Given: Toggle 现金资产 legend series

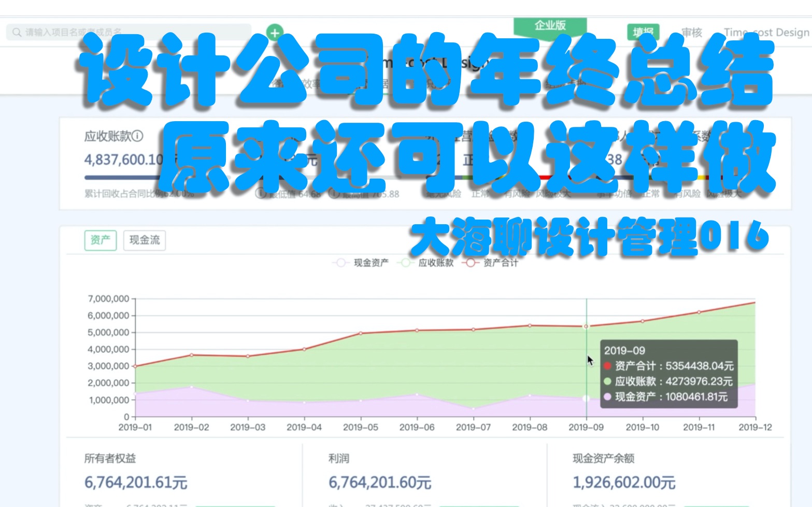Looking at the screenshot, I should coord(361,263).
